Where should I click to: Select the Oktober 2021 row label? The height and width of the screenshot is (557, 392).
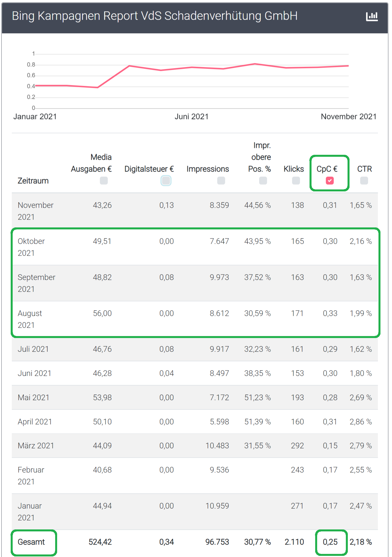[x=31, y=247]
